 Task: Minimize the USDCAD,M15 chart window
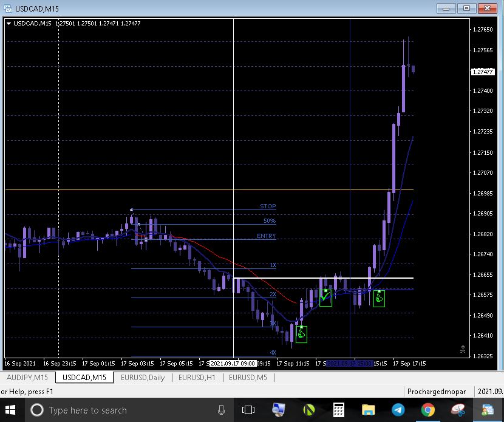(x=446, y=9)
